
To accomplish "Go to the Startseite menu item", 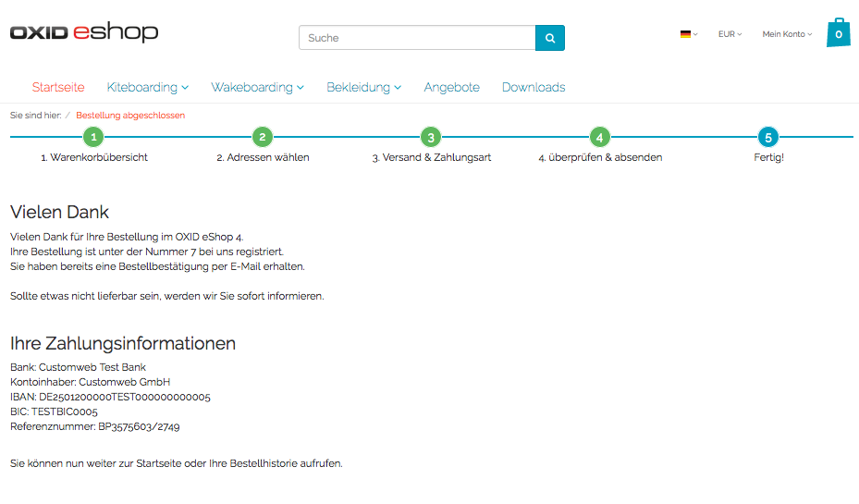I will 58,87.
